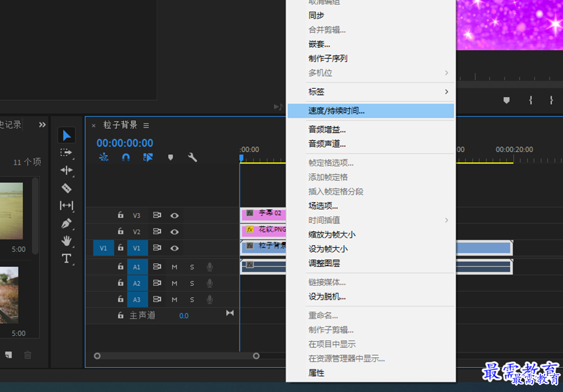Enable voice-over record on A3
The image size is (563, 392).
[210, 299]
